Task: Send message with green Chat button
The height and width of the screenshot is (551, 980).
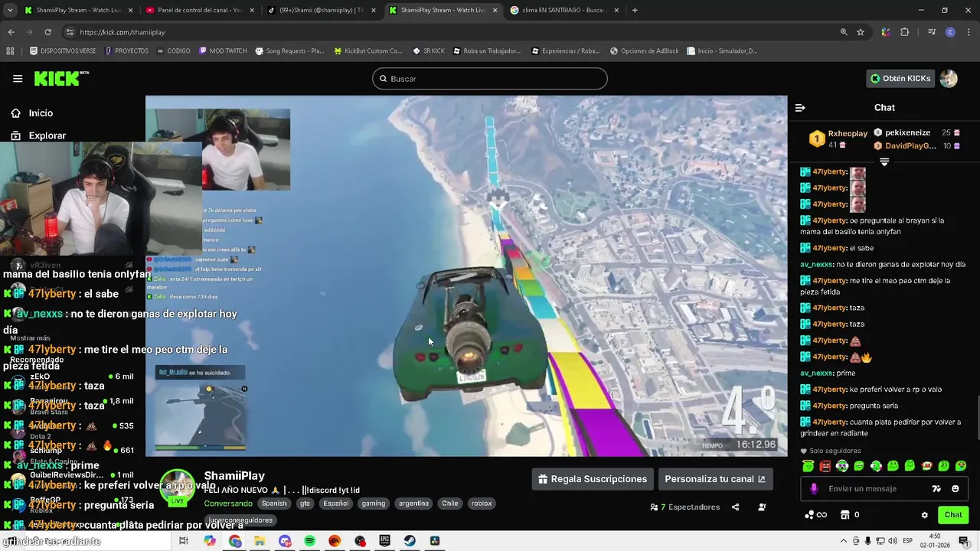Action: point(953,515)
